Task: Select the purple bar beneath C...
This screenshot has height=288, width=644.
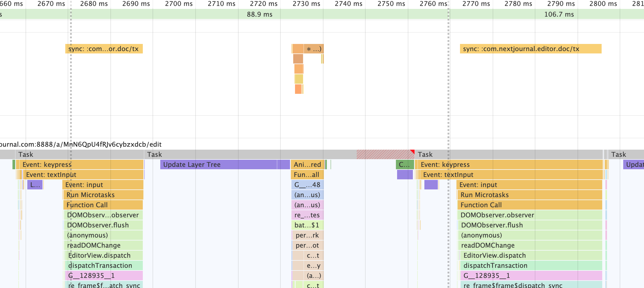Action: 405,175
